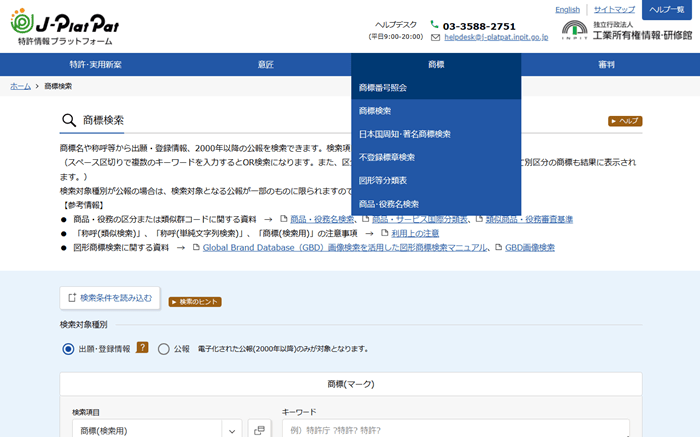Open the Global Brand Database manual link

pyautogui.click(x=345, y=247)
